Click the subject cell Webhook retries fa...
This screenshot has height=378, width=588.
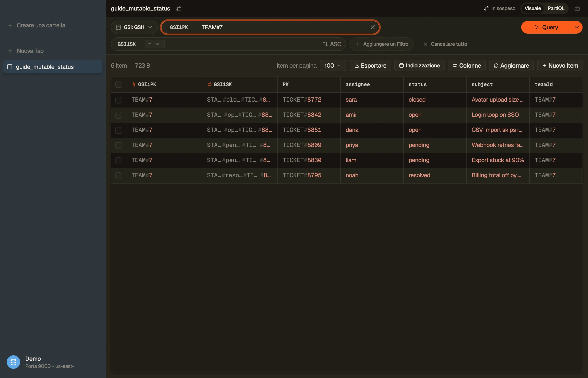(497, 145)
